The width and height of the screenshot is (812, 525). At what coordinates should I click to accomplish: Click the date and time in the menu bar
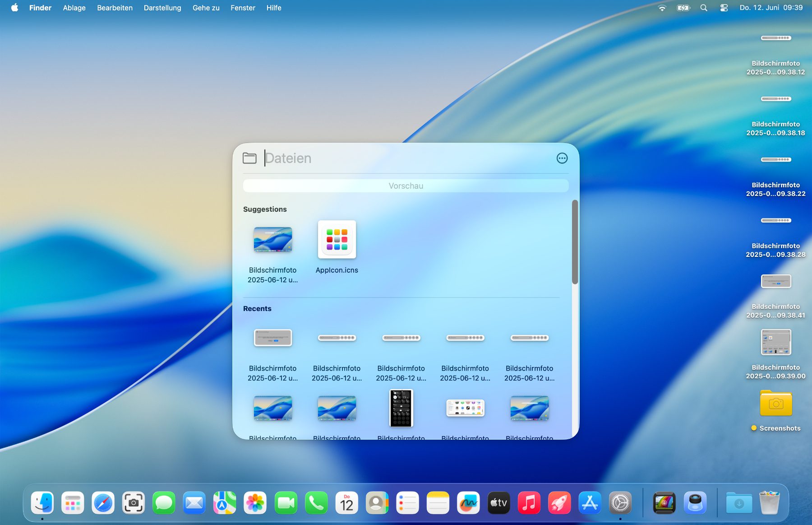tap(771, 8)
